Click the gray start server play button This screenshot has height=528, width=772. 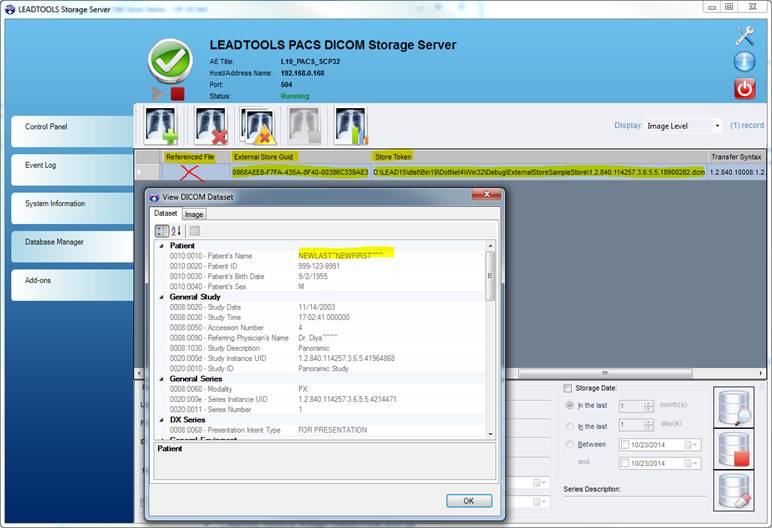point(158,94)
